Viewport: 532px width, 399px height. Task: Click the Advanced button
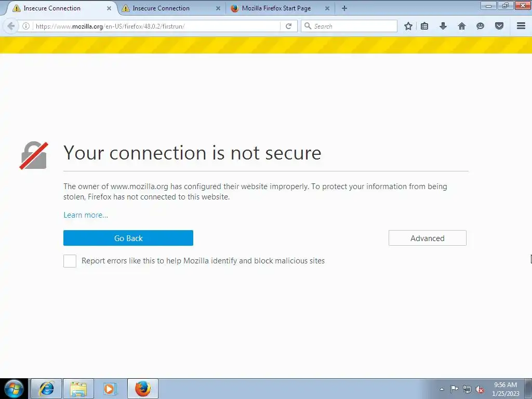coord(428,238)
